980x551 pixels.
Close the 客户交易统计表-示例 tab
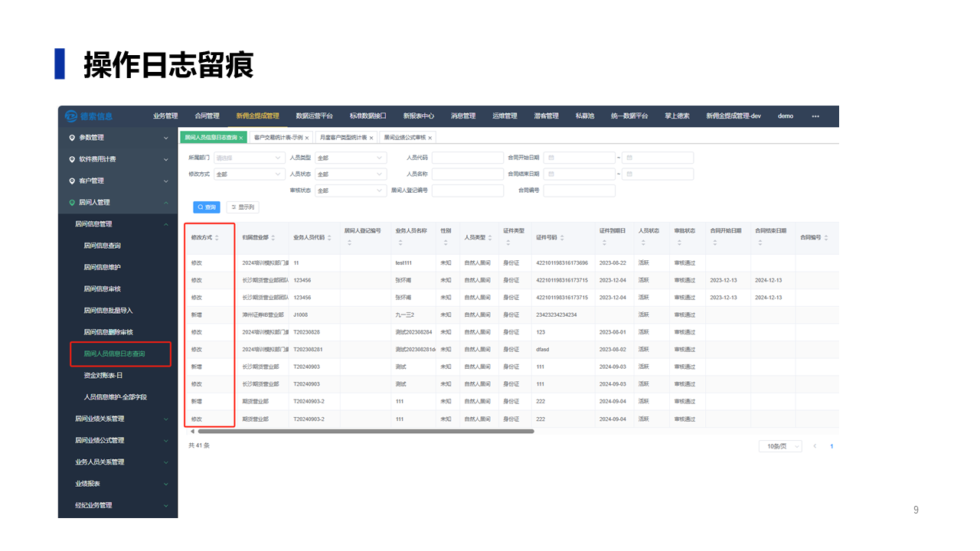tap(307, 138)
